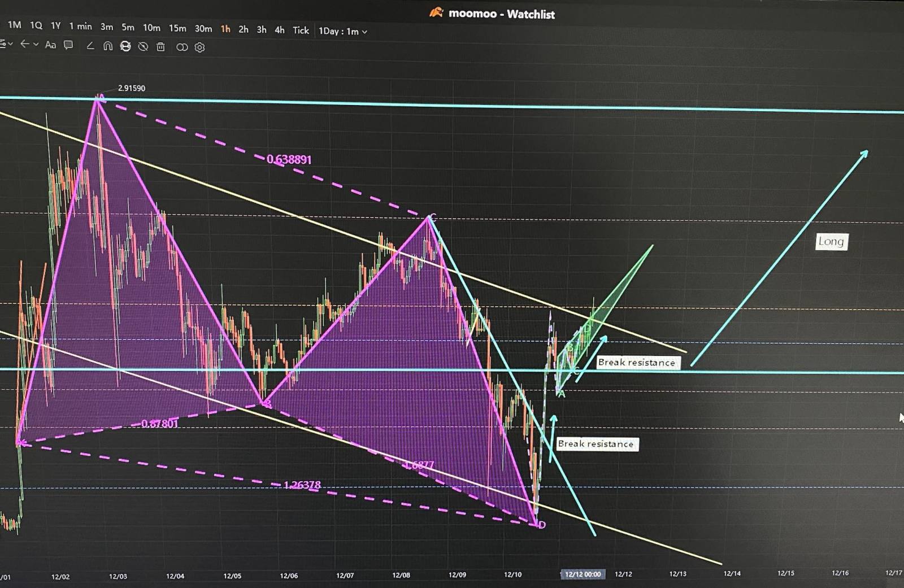Select the comment bubble annotation tool
The image size is (904, 588).
(68, 45)
